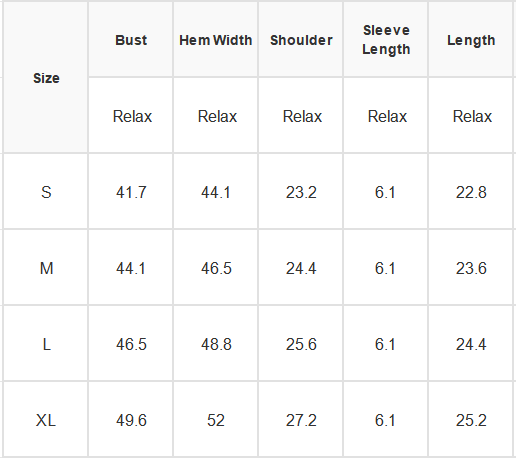Click the 22.8 length cell for S
This screenshot has width=516, height=458.
pyautogui.click(x=471, y=192)
